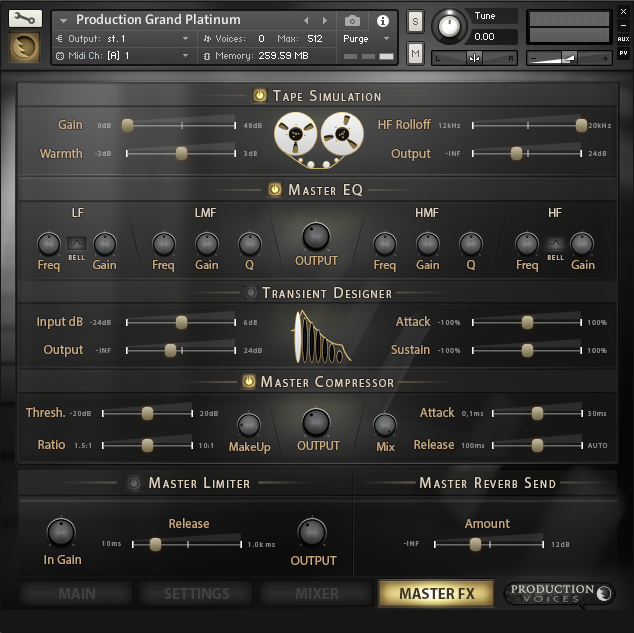This screenshot has height=633, width=634.
Task: Adjust the Transient Input dB slider
Action: click(x=181, y=322)
